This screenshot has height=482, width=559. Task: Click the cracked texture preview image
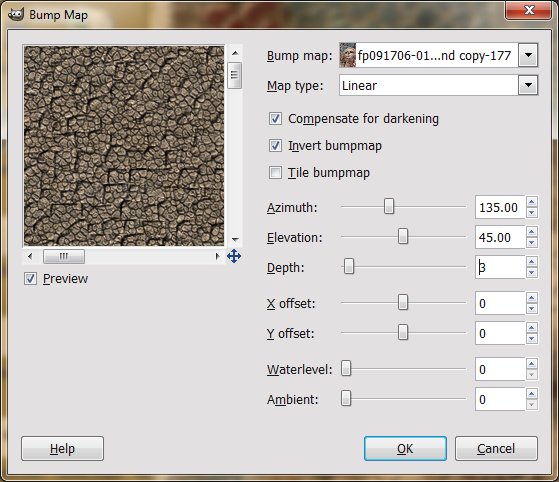(124, 146)
